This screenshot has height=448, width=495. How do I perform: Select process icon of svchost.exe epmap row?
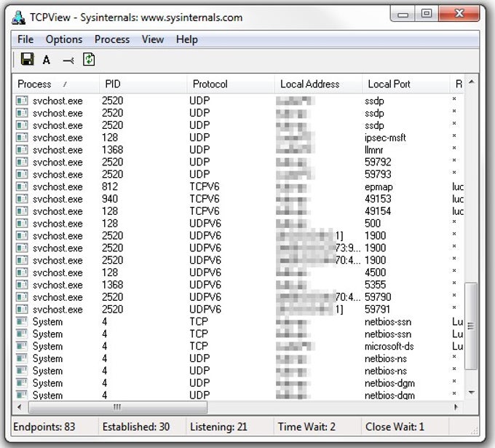click(x=22, y=186)
